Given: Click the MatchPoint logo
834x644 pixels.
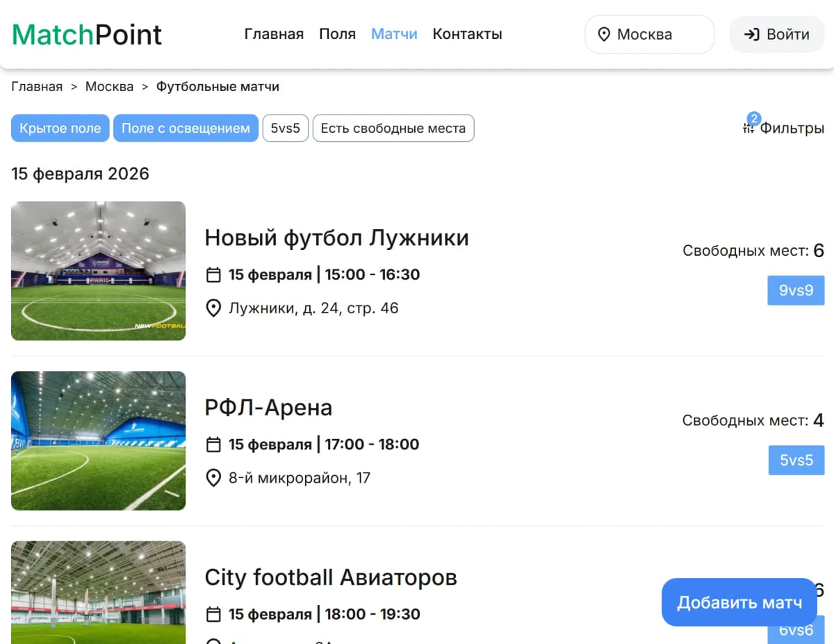Looking at the screenshot, I should 86,33.
